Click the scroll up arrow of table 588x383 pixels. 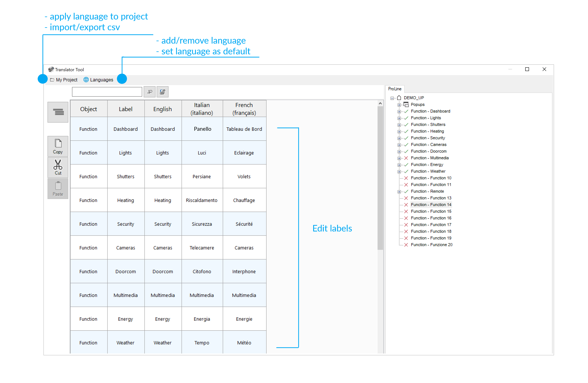pos(380,103)
